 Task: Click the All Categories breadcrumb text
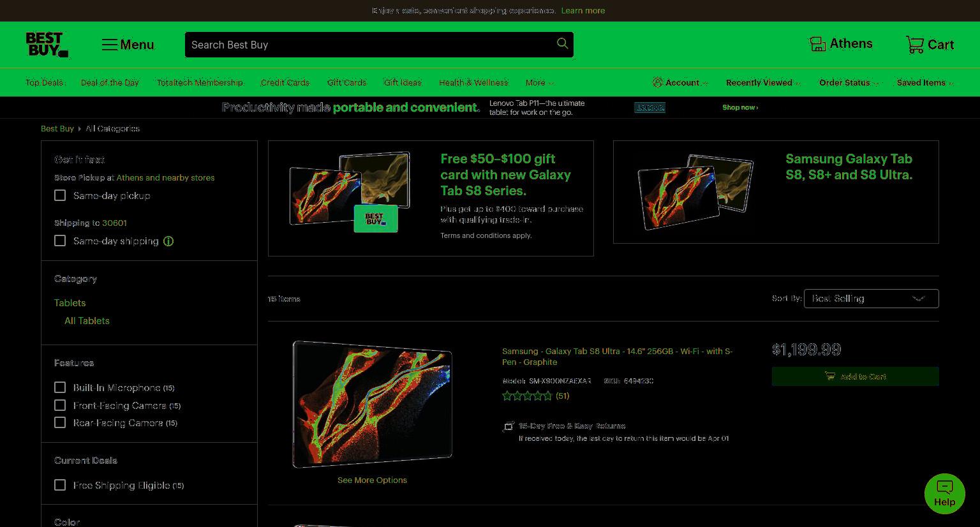(x=113, y=129)
